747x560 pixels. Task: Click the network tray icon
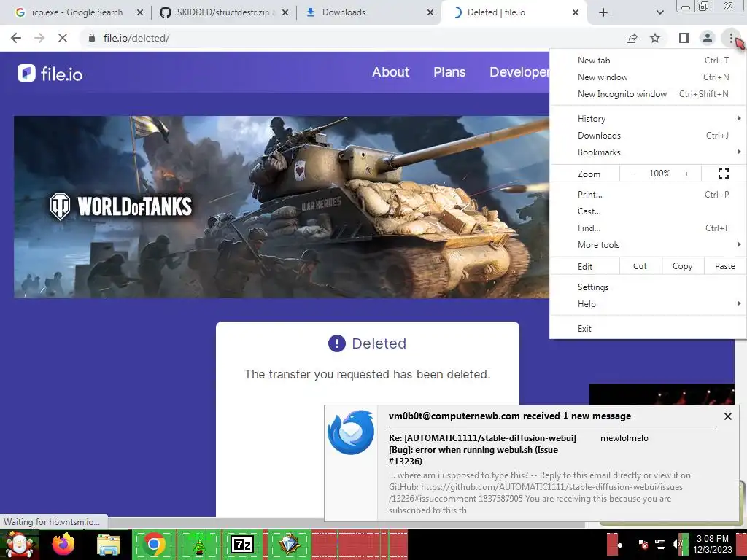[x=660, y=544]
